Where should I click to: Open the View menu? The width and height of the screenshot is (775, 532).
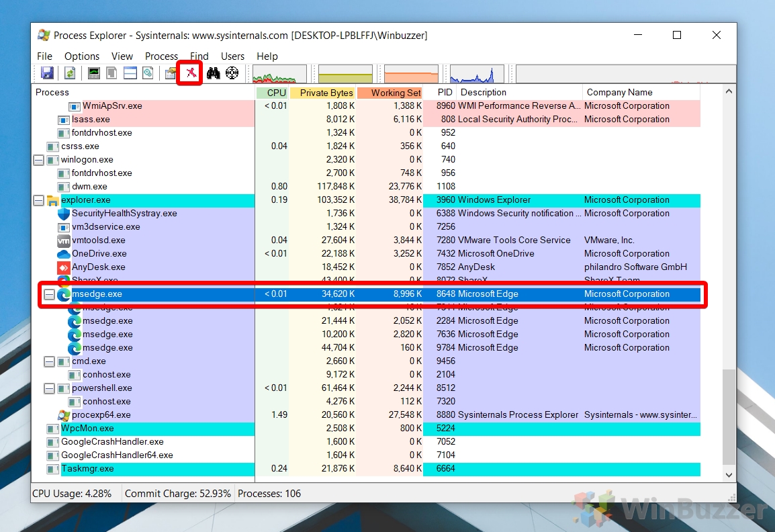(x=122, y=56)
